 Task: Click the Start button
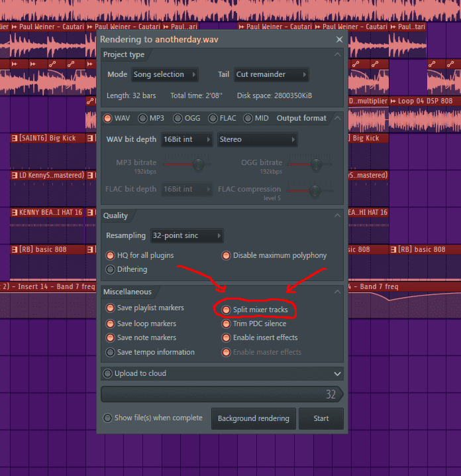(x=321, y=418)
